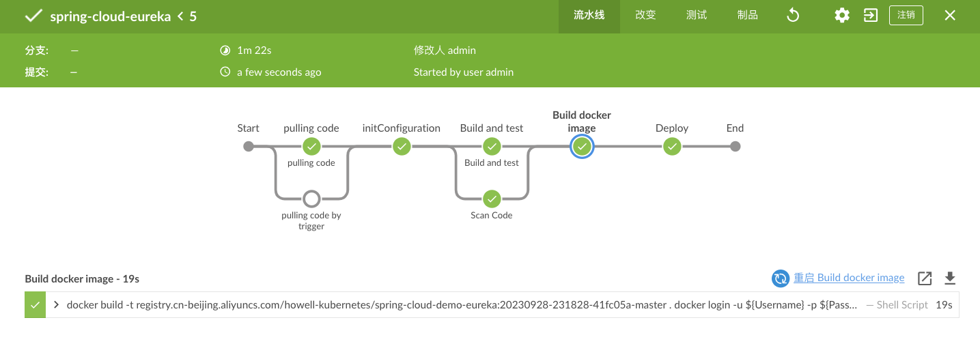The height and width of the screenshot is (361, 980).
Task: Click the rerun pipeline icon
Action: pyautogui.click(x=793, y=16)
